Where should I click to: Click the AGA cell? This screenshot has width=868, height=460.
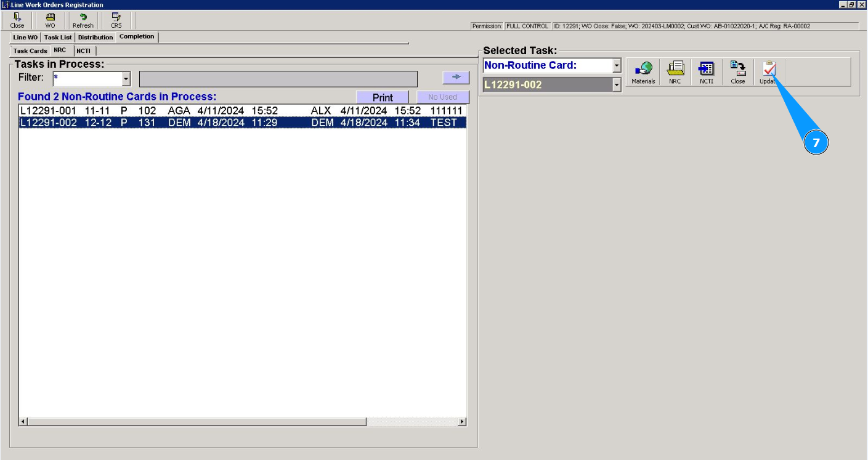(x=179, y=111)
